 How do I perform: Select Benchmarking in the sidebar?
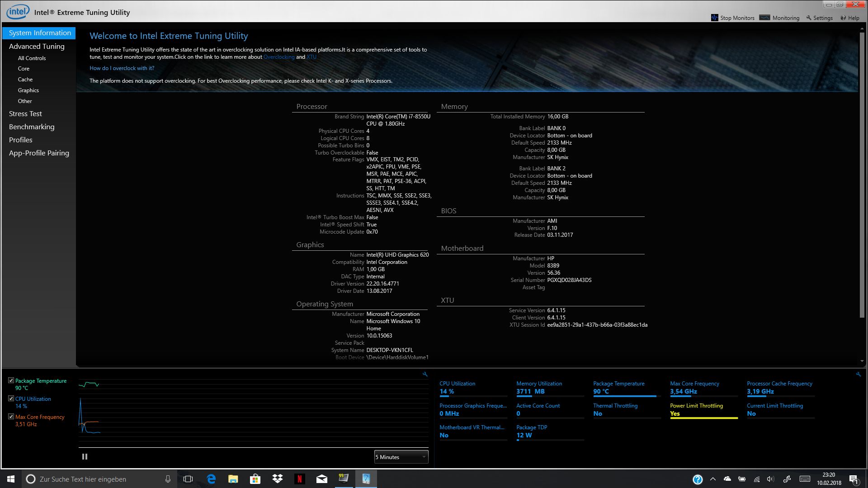tap(32, 127)
